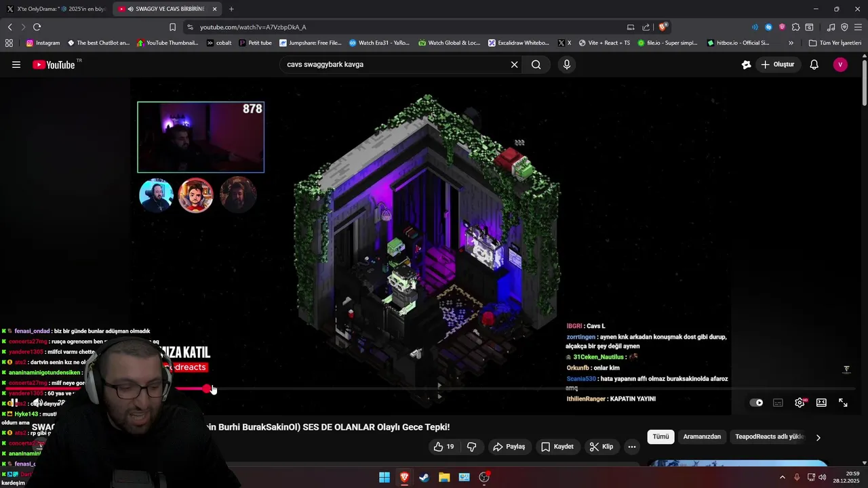Open more actions three-dot menu

[x=631, y=447]
